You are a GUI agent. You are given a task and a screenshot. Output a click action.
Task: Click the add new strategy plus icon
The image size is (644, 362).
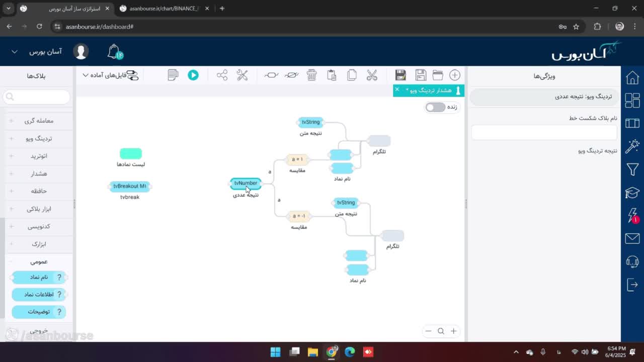[x=454, y=75]
